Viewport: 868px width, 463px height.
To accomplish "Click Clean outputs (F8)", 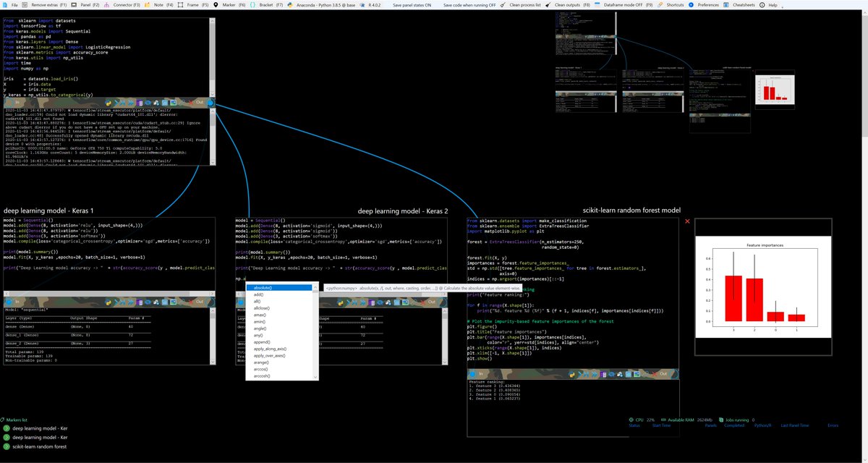I will 569,4.
